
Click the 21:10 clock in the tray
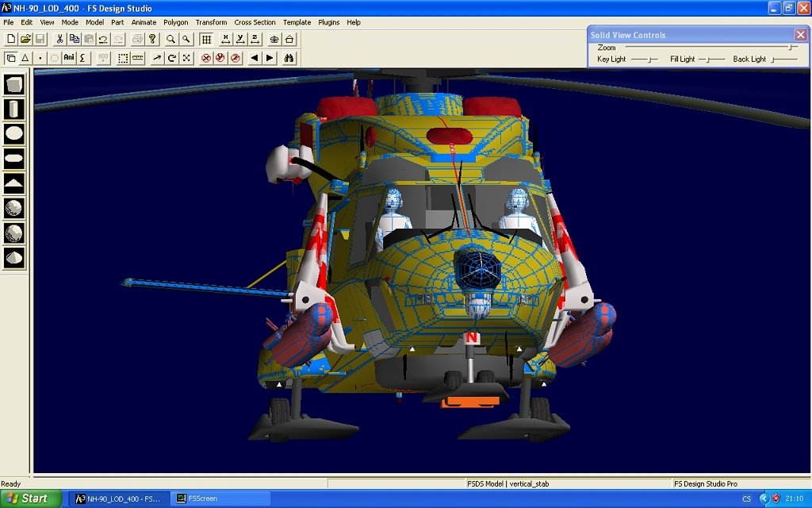[794, 498]
